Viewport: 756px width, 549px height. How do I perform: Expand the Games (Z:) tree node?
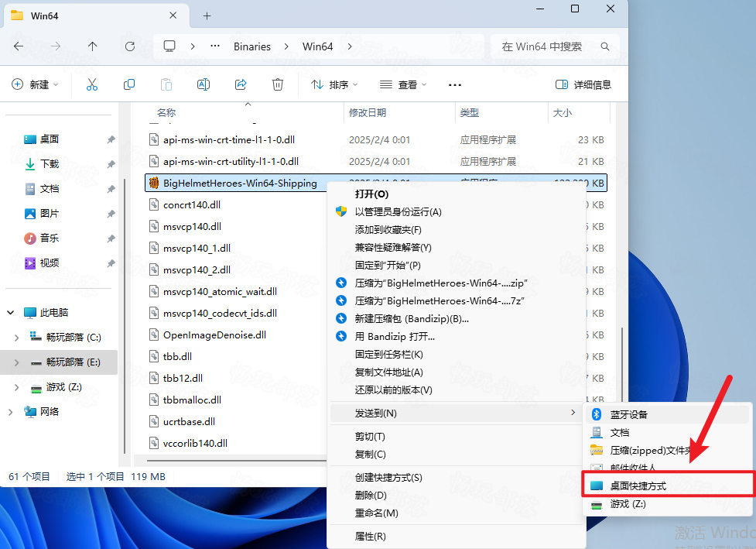17,387
